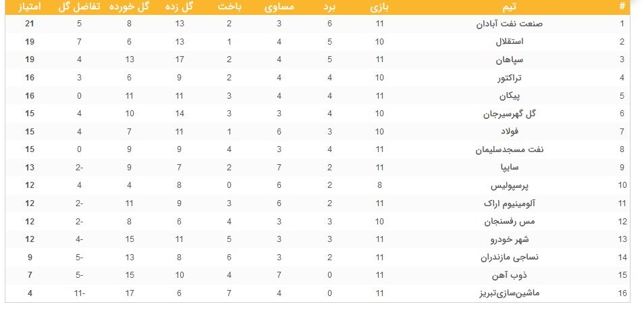The width and height of the screenshot is (644, 317).
Task: Click the تیم (team) column header
Action: click(x=515, y=7)
